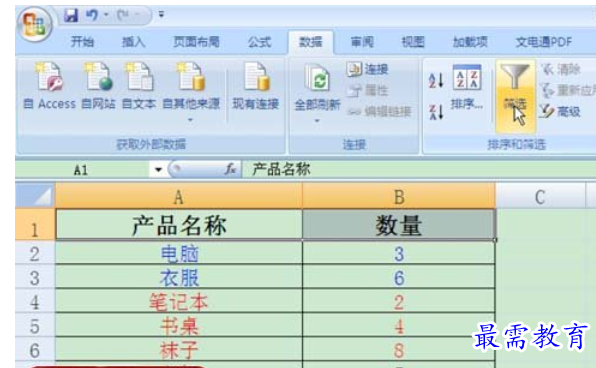Click the 产品名称 header cell
Image resolution: width=596 pixels, height=368 pixels.
(179, 225)
